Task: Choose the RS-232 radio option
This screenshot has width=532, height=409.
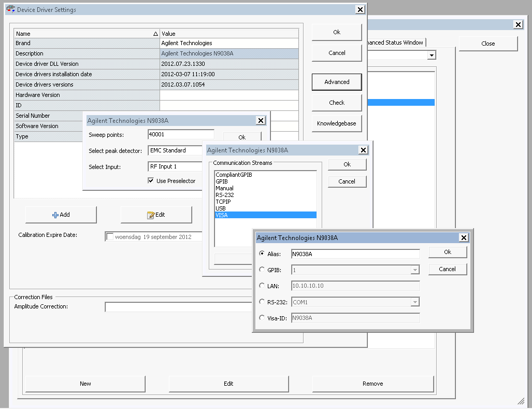Action: (x=262, y=301)
